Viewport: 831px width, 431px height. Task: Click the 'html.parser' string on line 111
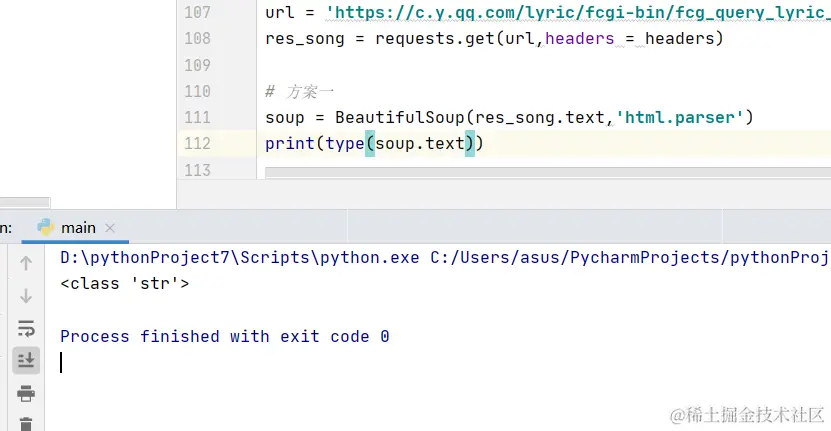click(x=680, y=117)
